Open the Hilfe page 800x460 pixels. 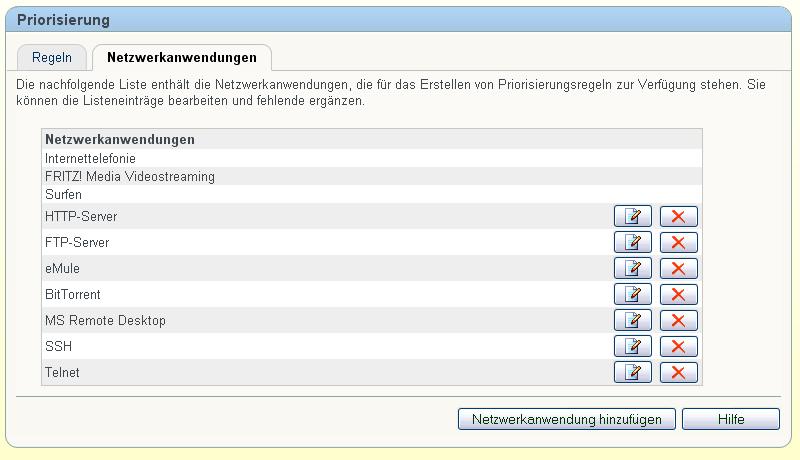coord(731,419)
